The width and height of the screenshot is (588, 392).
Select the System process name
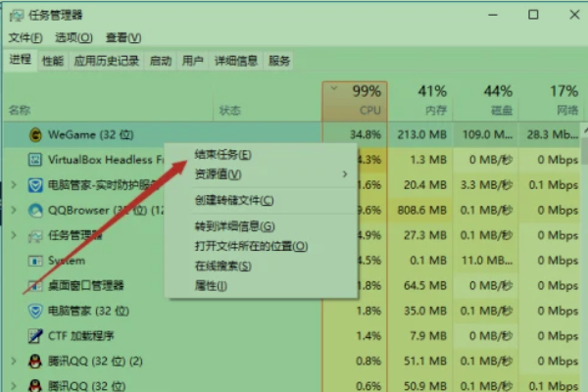67,261
